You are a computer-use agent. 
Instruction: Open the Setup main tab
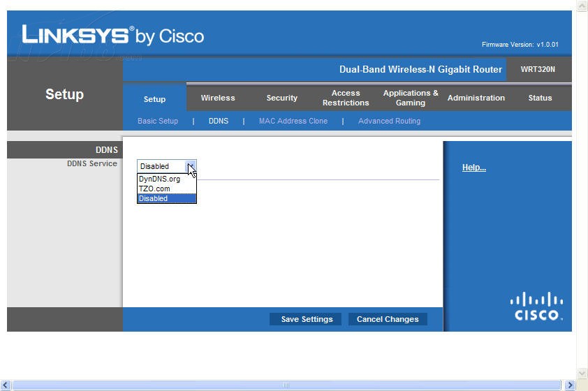coord(154,99)
